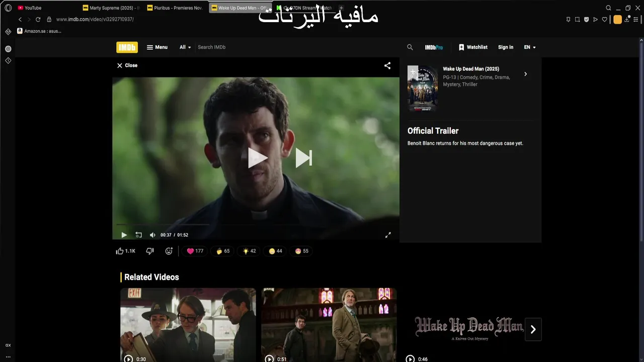
Task: Open the add reaction emoji picker
Action: pos(169,251)
